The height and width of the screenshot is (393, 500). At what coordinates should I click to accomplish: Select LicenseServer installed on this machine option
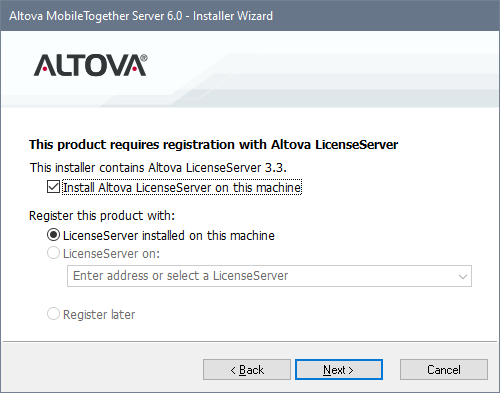coord(53,235)
